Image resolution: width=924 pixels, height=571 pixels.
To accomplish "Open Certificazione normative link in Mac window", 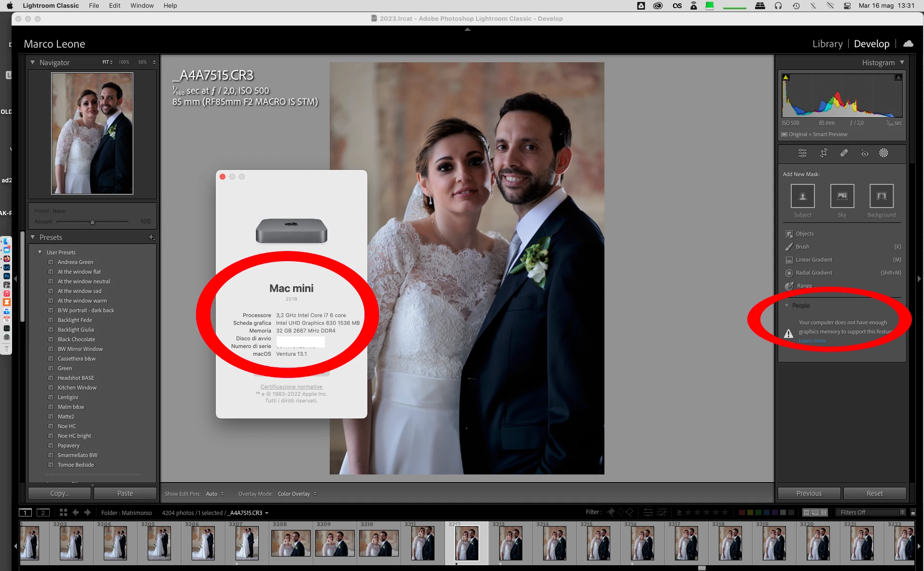I will tap(291, 387).
